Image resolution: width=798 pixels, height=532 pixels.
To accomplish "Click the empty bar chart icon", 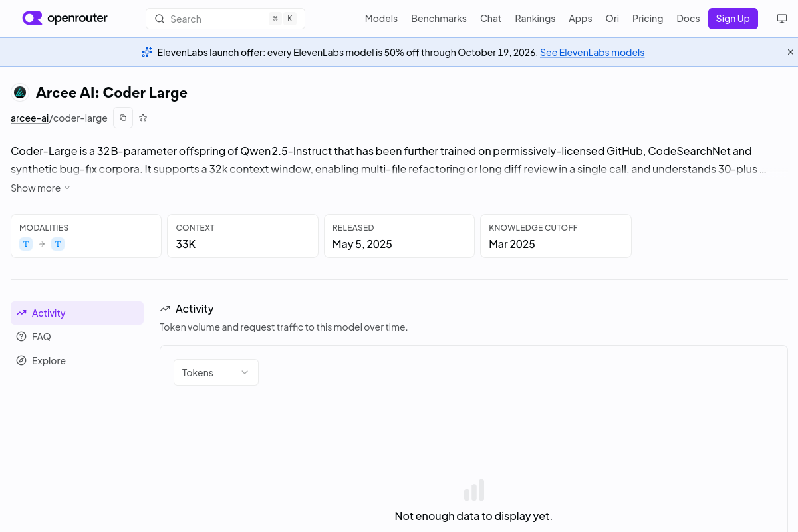I will [474, 490].
